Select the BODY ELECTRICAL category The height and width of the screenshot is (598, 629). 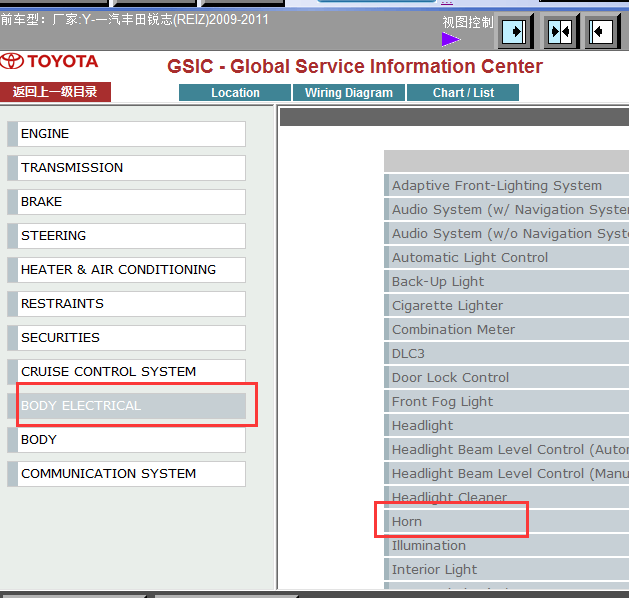127,406
